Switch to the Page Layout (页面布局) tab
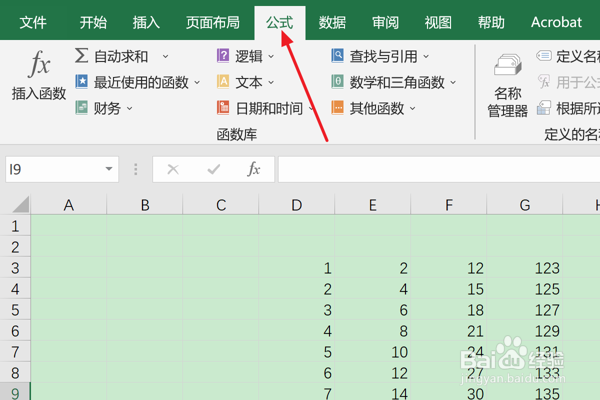600x400 pixels. [x=213, y=22]
